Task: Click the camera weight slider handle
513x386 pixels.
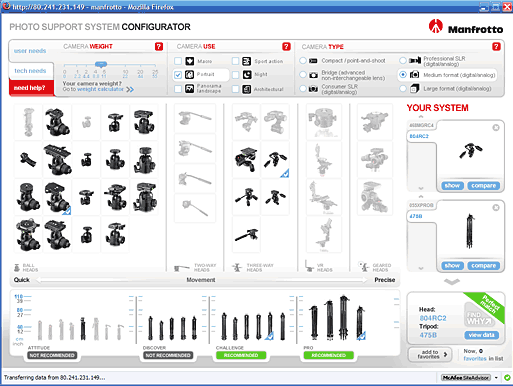Action: [x=101, y=64]
